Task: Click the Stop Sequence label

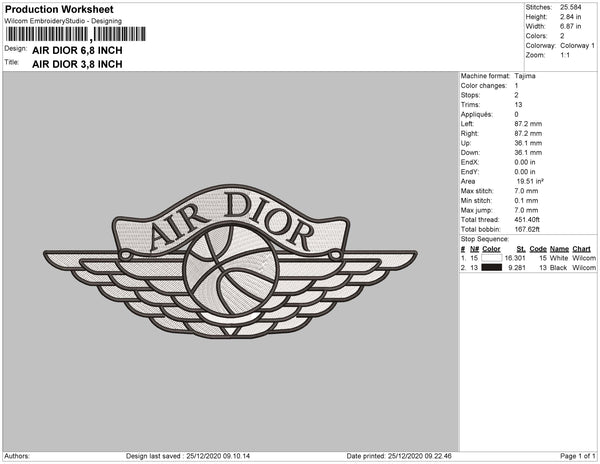Action: point(485,239)
